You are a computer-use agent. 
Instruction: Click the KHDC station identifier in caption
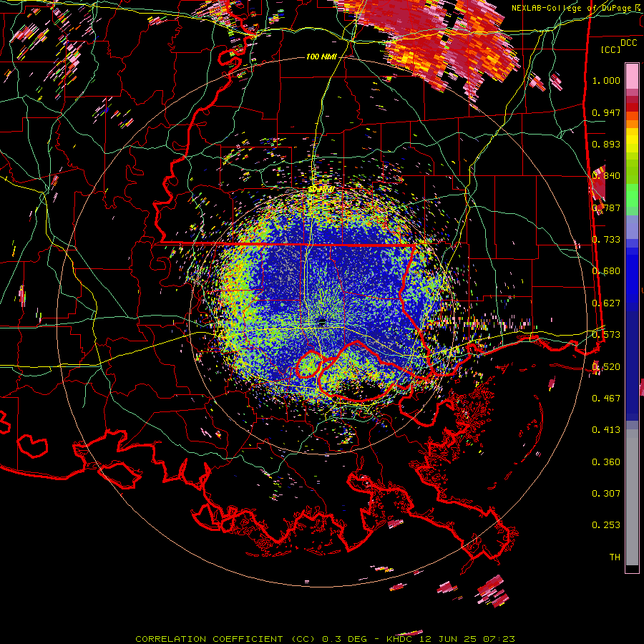click(x=401, y=639)
